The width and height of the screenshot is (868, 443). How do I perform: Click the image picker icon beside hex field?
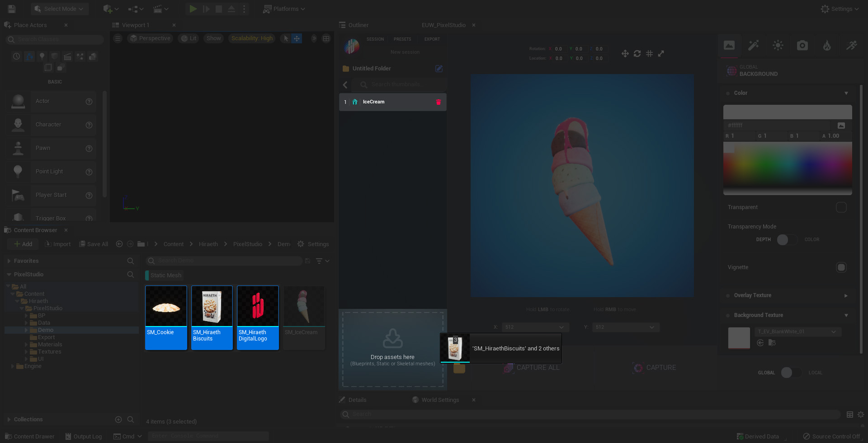(x=841, y=126)
